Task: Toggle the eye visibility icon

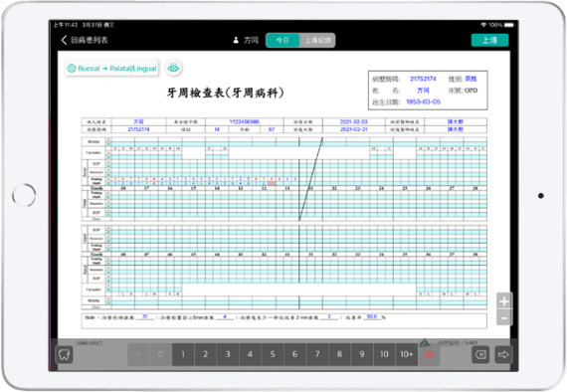Action: (173, 68)
